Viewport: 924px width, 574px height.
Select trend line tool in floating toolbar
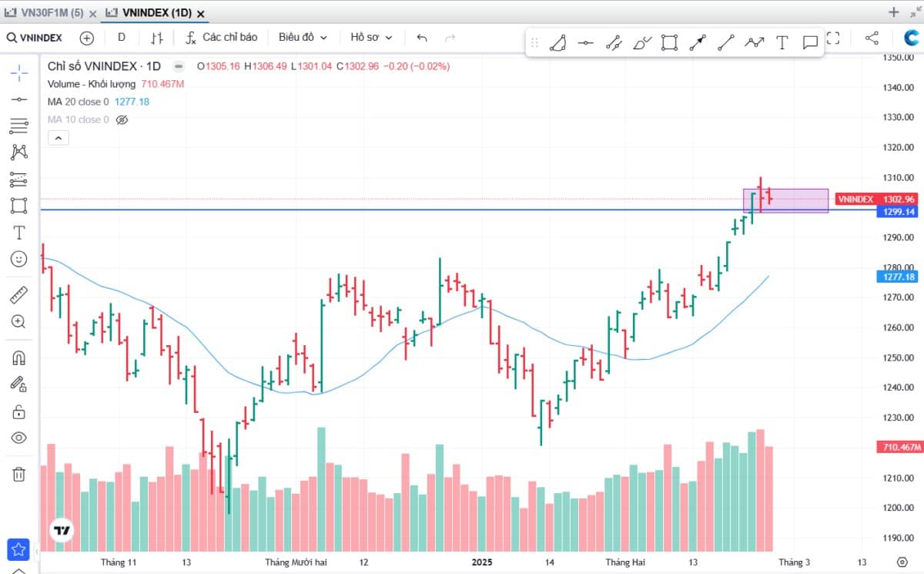725,42
